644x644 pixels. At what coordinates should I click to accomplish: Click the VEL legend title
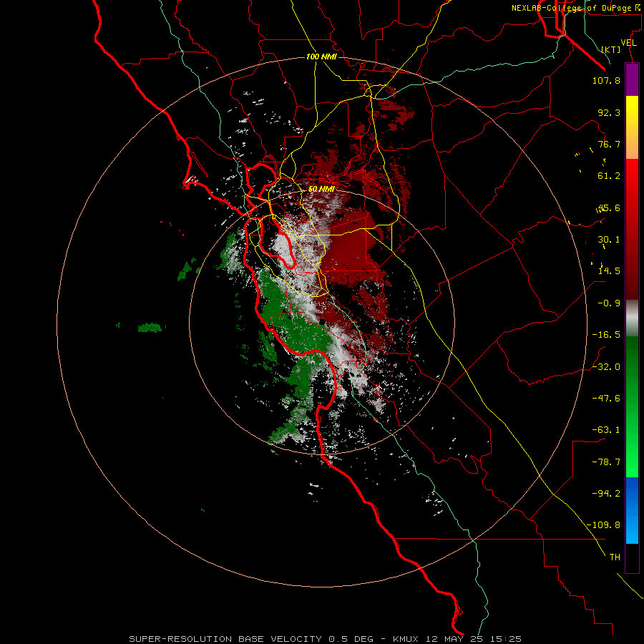(x=629, y=43)
